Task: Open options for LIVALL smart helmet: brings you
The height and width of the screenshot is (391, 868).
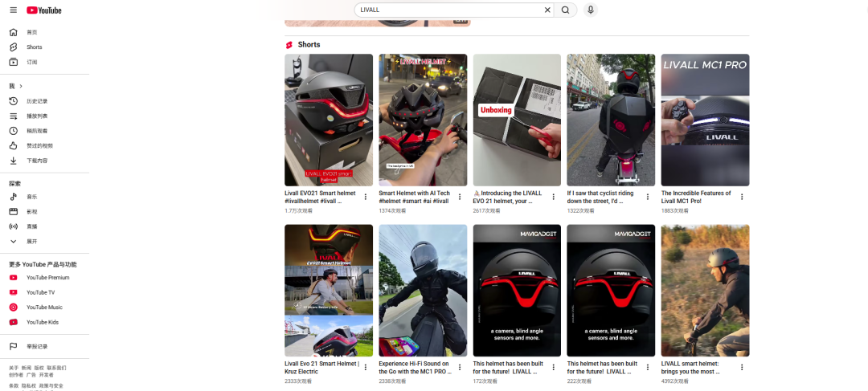Action: pyautogui.click(x=742, y=367)
